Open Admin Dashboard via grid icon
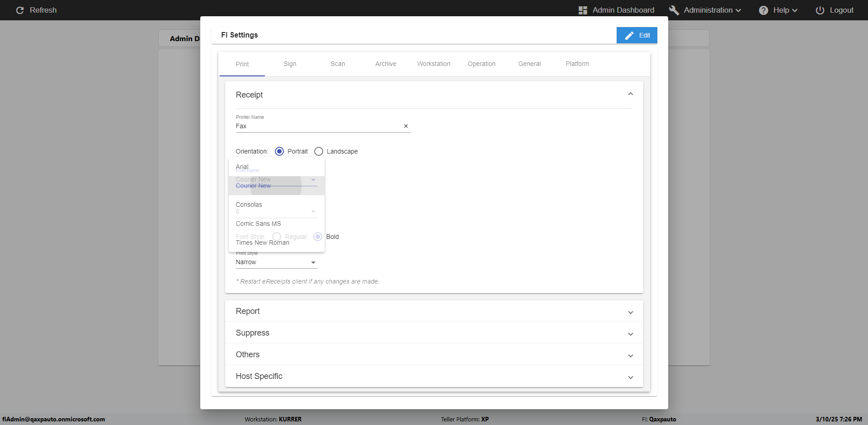Viewport: 868px width, 425px height. (x=583, y=10)
